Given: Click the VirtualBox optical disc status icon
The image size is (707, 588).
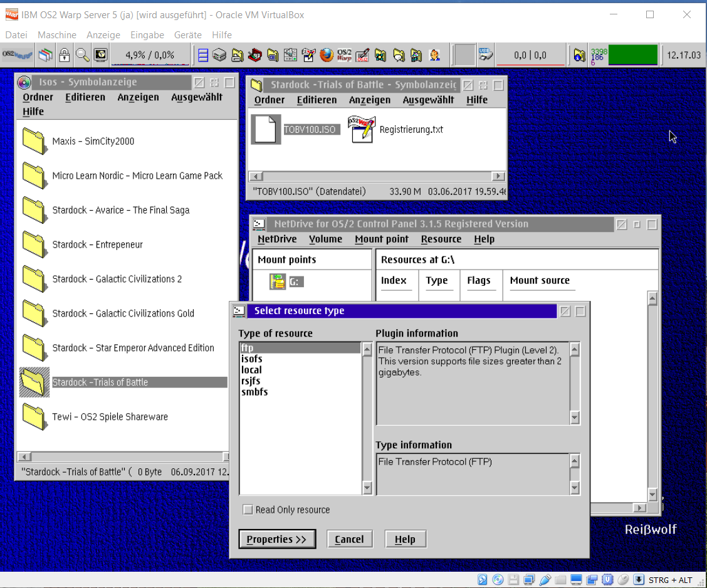Looking at the screenshot, I should (x=498, y=579).
